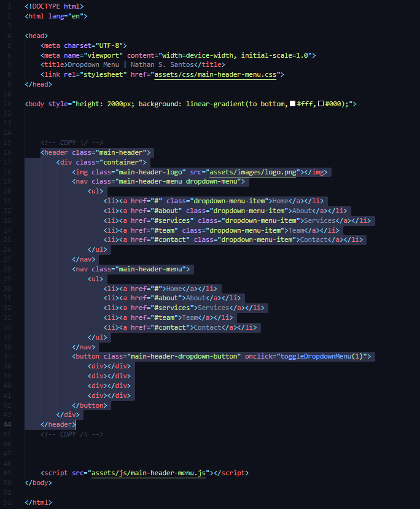
Task: Follow the assets/images/logo.png path link
Action: (x=252, y=173)
